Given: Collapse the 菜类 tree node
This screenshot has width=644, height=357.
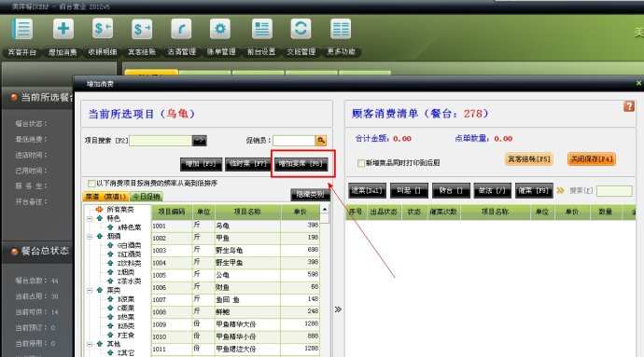Looking at the screenshot, I should tap(89, 290).
